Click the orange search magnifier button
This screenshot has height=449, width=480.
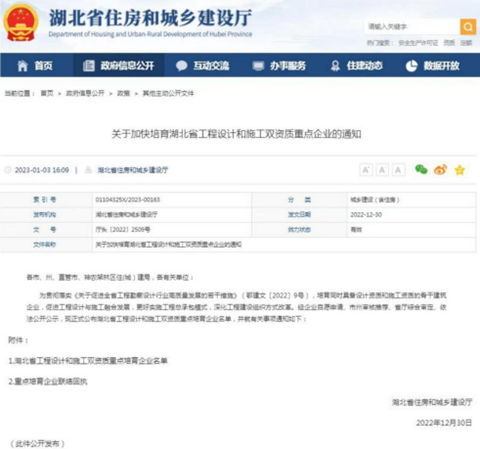point(468,27)
